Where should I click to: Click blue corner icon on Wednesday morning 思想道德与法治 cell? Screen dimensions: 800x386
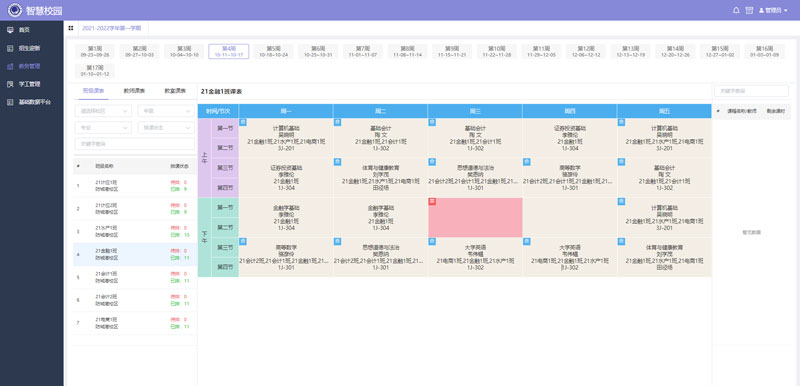pyautogui.click(x=432, y=162)
